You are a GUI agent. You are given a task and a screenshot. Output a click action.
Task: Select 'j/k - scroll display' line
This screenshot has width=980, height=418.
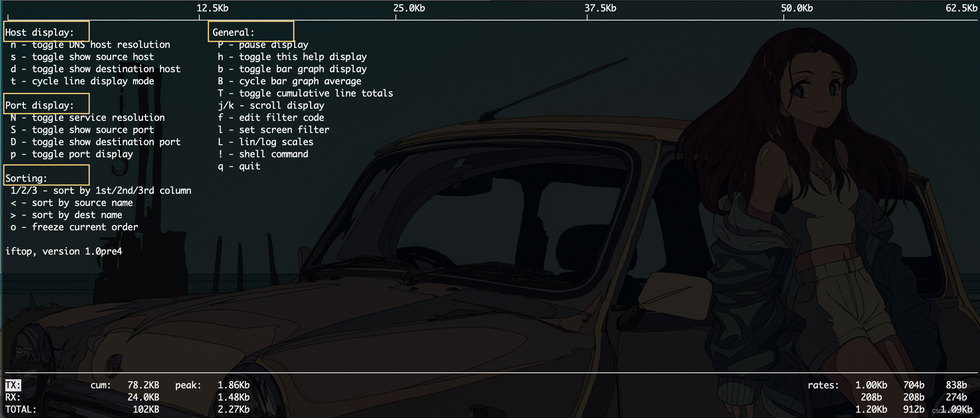pyautogui.click(x=271, y=105)
